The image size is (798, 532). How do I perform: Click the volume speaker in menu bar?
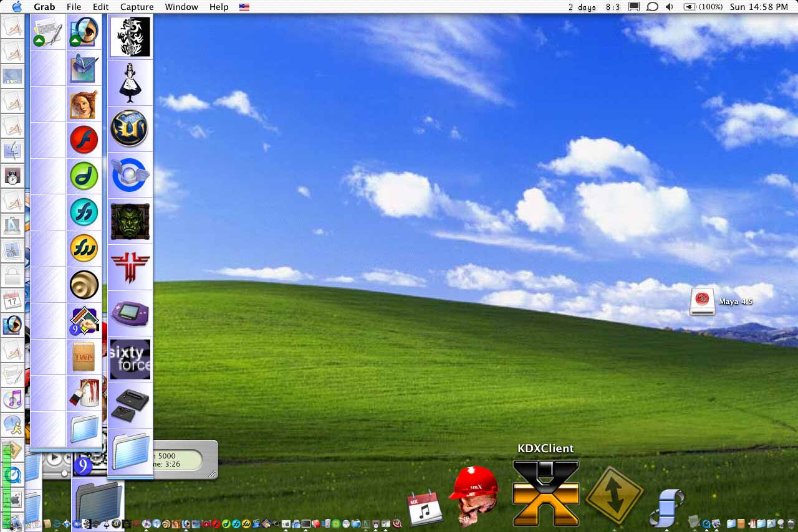click(669, 7)
